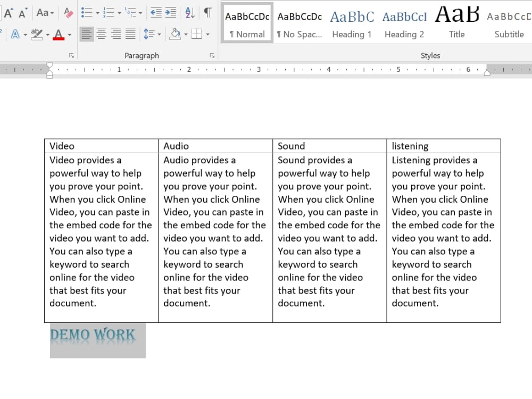Toggle Show/Hide paragraph marks
532x399 pixels.
207,13
